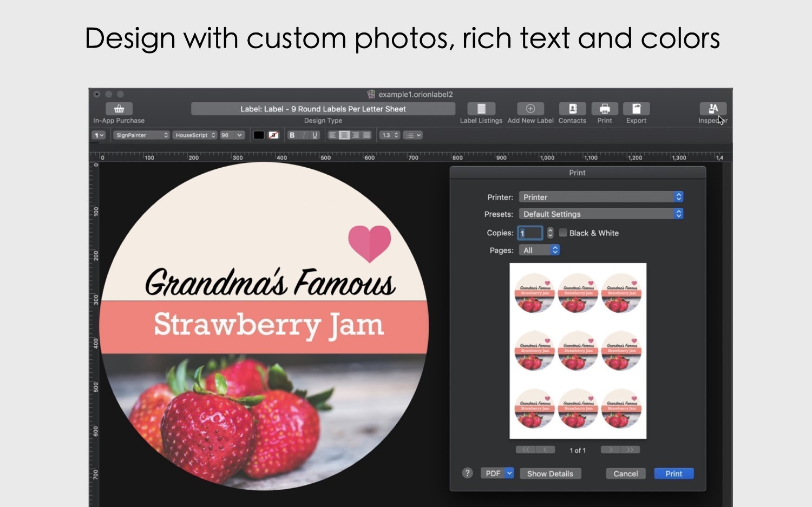
Task: Open the Inspector panel icon
Action: 713,109
